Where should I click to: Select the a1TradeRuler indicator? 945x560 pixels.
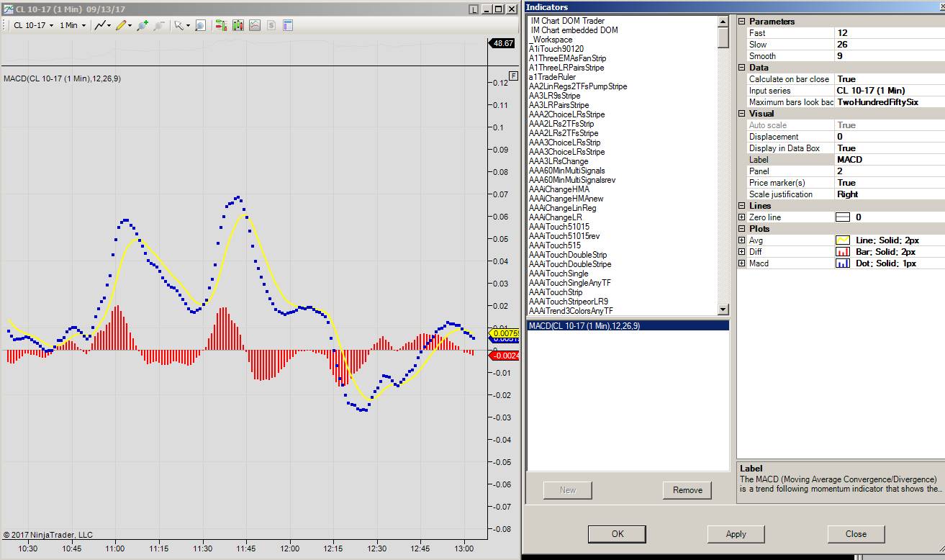pos(552,77)
